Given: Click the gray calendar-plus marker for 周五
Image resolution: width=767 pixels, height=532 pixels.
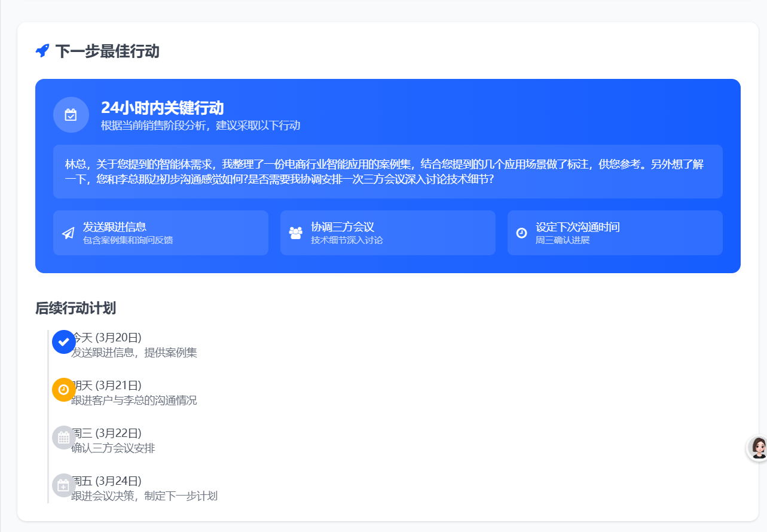Looking at the screenshot, I should (x=64, y=485).
